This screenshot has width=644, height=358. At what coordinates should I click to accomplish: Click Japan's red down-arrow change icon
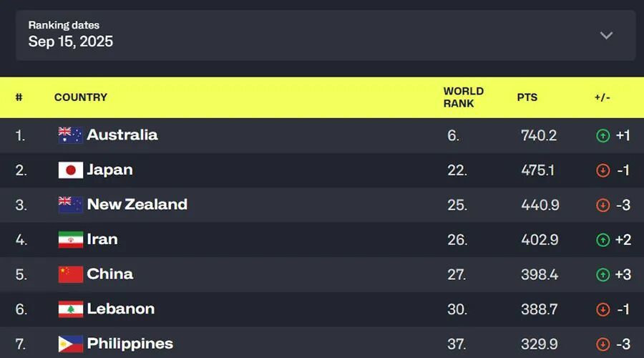pyautogui.click(x=603, y=170)
